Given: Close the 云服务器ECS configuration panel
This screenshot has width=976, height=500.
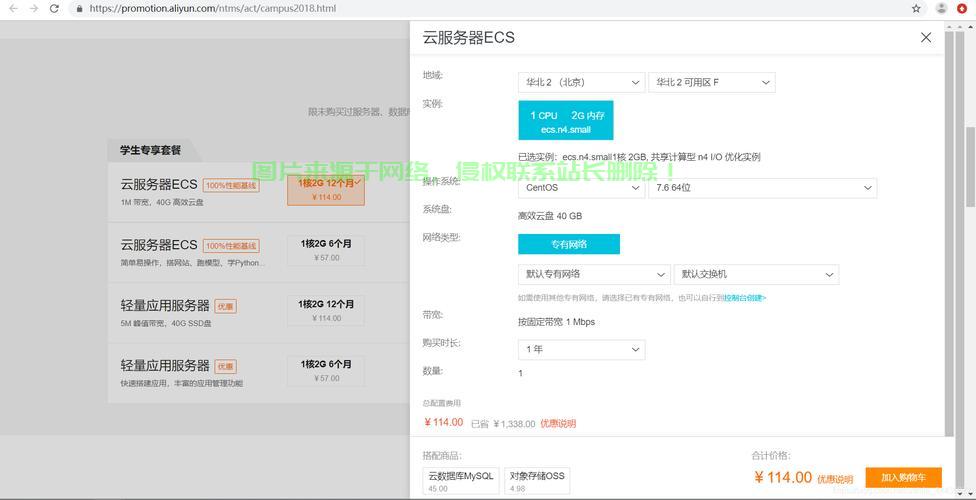Looking at the screenshot, I should coord(926,37).
